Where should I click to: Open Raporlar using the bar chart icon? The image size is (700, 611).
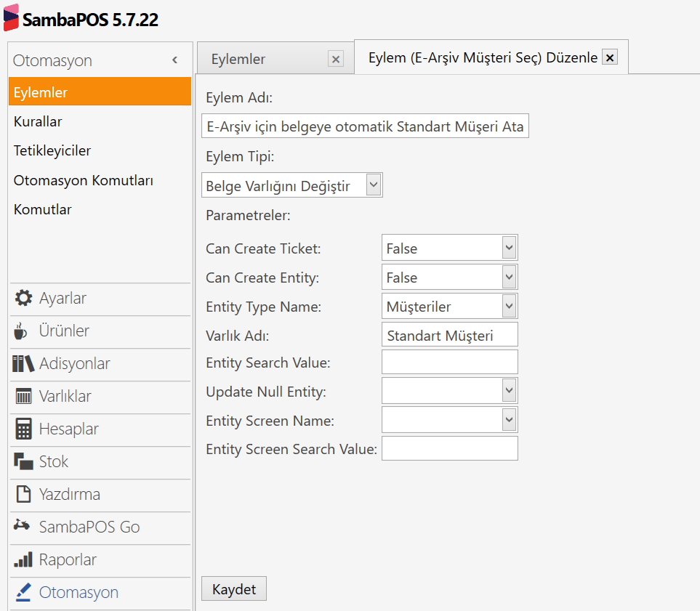tap(23, 560)
